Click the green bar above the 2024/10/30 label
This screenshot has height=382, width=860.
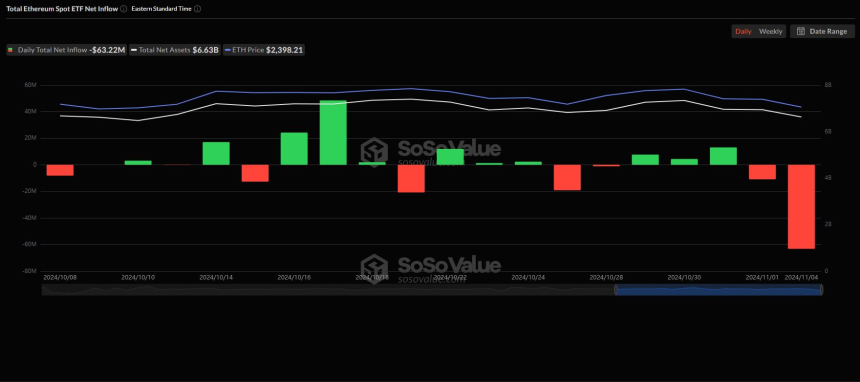[x=684, y=162]
